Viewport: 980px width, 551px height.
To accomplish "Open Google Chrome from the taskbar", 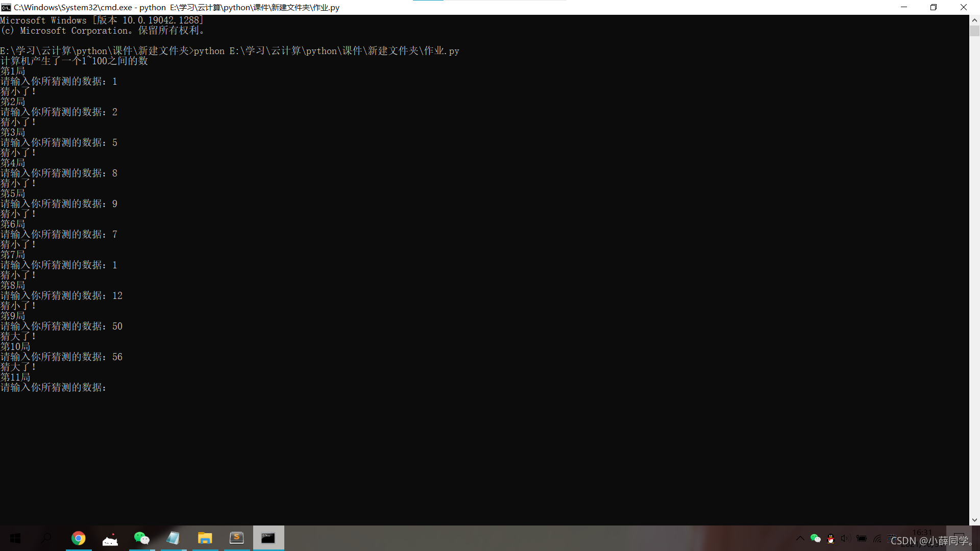I will pos(78,538).
